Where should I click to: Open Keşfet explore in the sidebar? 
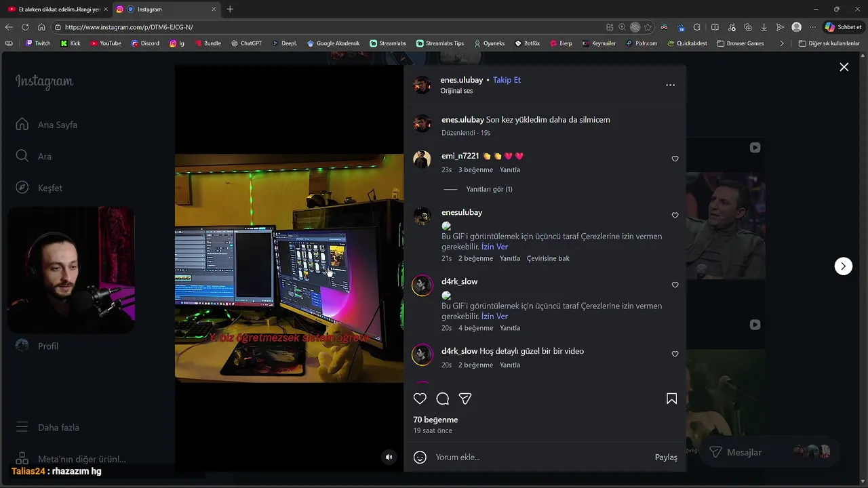[39, 188]
